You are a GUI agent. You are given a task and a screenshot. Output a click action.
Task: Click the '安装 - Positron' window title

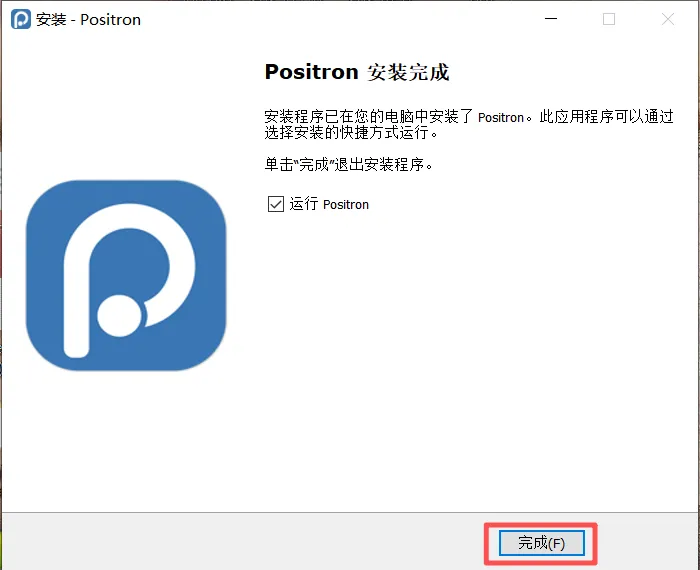88,20
